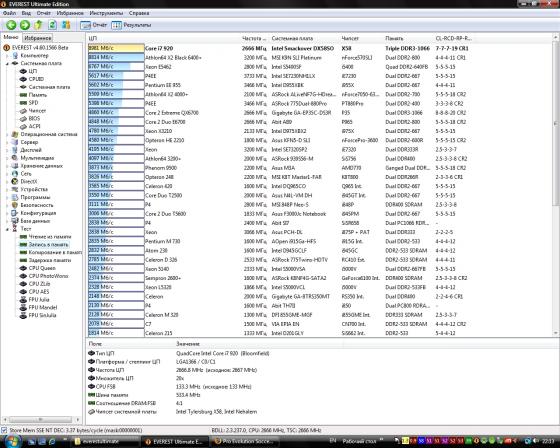Click the results list vertical scrollbar
The width and height of the screenshot is (560, 448).
pyautogui.click(x=556, y=186)
